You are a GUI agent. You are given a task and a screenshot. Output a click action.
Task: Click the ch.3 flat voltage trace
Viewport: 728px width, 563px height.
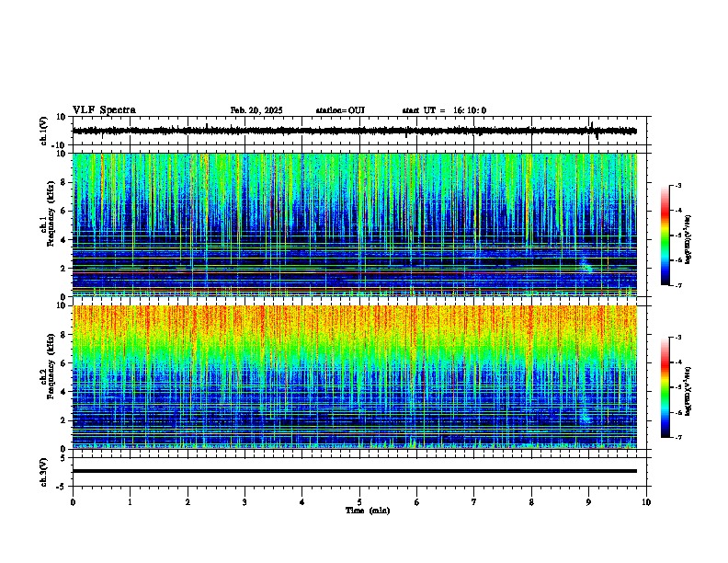click(355, 471)
